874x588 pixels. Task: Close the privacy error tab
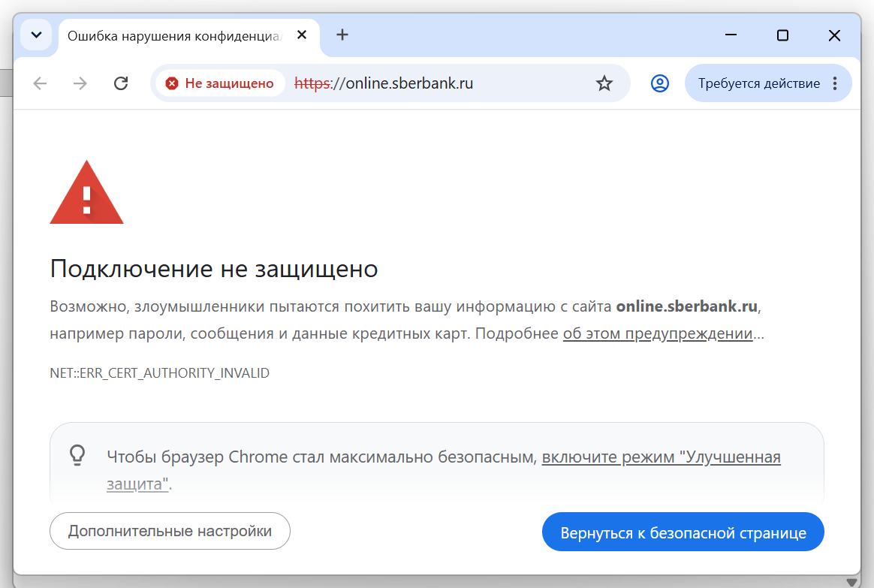(302, 35)
